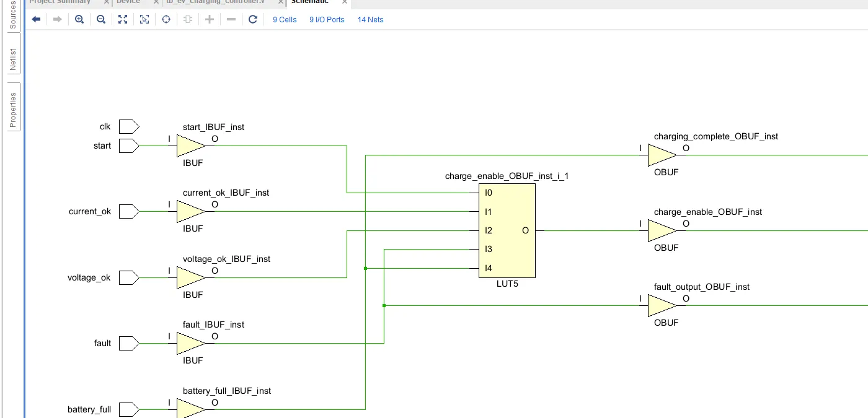
Task: Click pin I4 on the LUT5
Action: (489, 268)
